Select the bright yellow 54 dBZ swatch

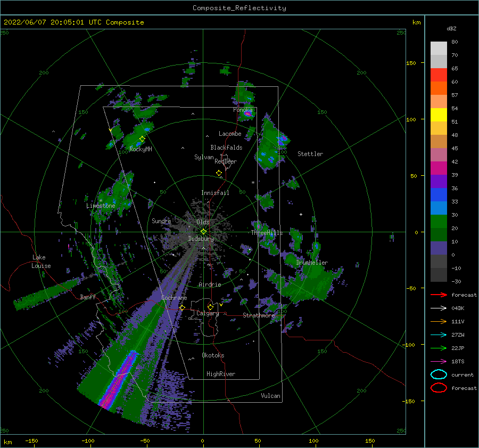pos(439,115)
